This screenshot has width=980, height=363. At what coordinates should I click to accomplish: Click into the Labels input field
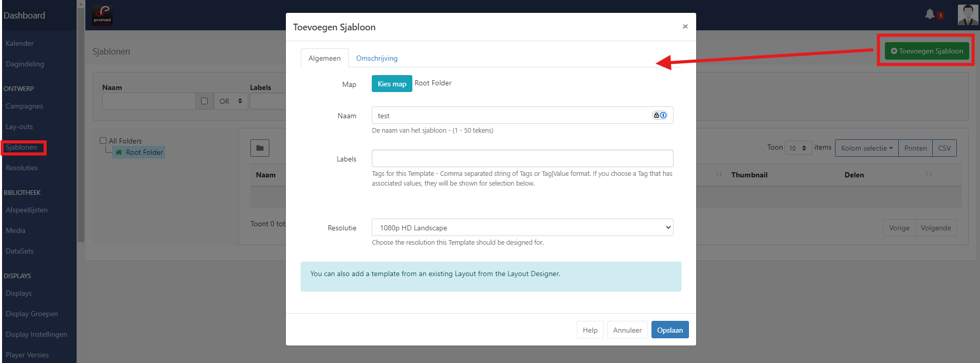click(x=522, y=158)
